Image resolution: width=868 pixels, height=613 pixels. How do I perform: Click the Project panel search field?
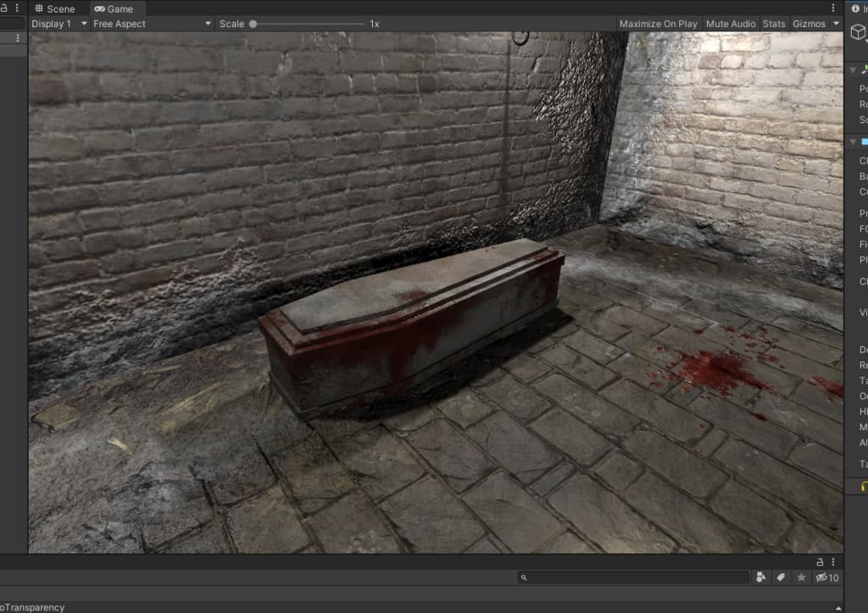[636, 577]
